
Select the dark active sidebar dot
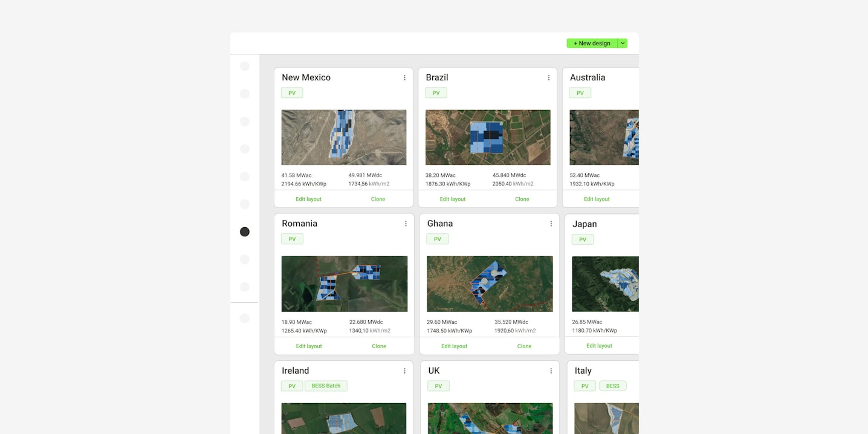[x=245, y=232]
